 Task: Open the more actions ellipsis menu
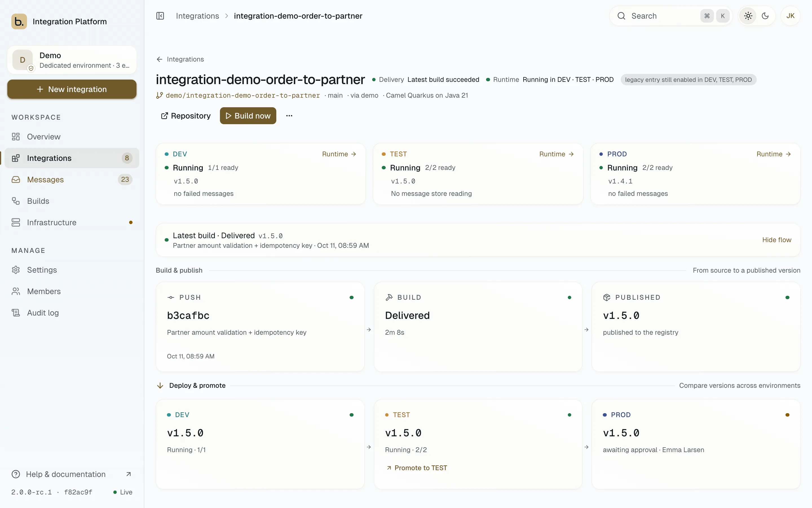(x=289, y=116)
